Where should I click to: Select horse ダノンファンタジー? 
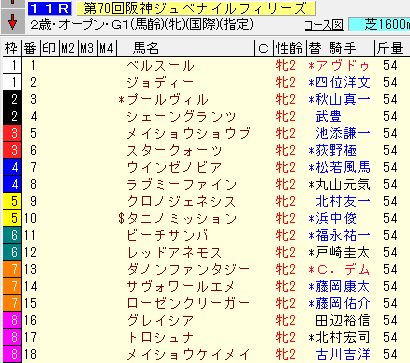pyautogui.click(x=188, y=269)
